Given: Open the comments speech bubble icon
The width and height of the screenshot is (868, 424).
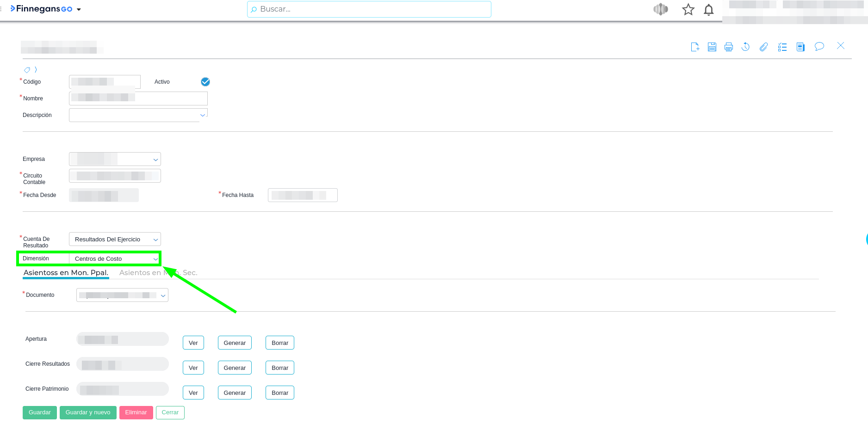Looking at the screenshot, I should point(819,47).
